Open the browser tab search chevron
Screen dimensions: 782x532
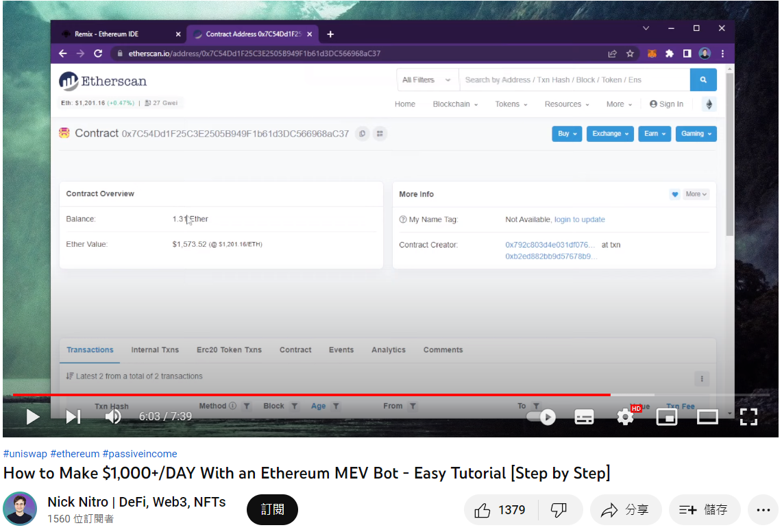[646, 28]
